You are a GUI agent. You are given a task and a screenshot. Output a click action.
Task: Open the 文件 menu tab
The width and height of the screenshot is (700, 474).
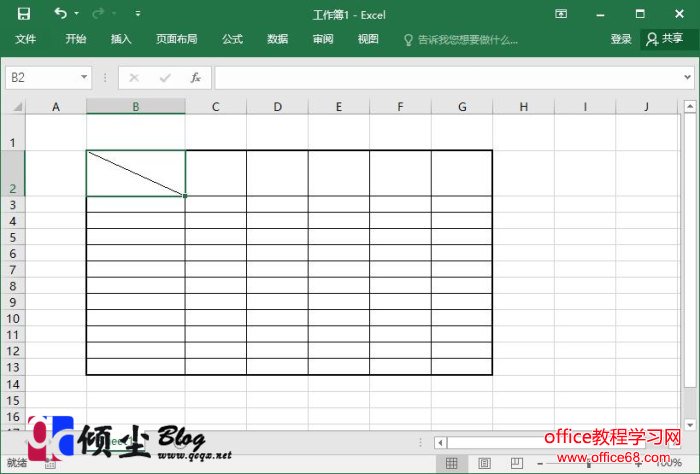pos(25,39)
